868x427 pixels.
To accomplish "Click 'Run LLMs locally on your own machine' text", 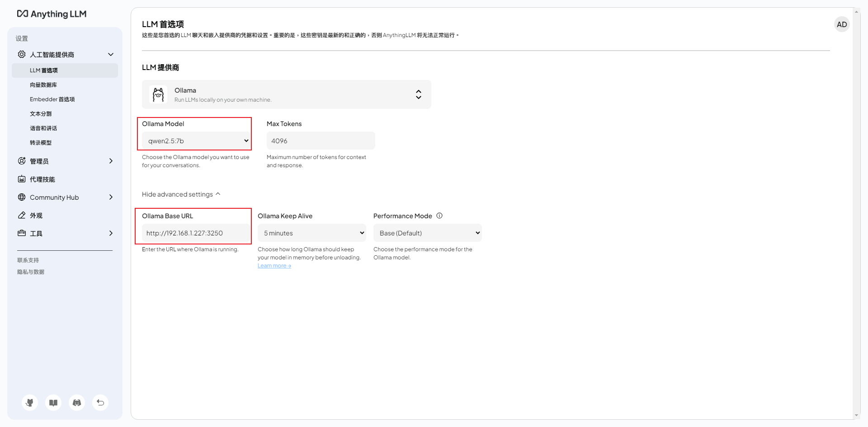I will click(x=223, y=100).
